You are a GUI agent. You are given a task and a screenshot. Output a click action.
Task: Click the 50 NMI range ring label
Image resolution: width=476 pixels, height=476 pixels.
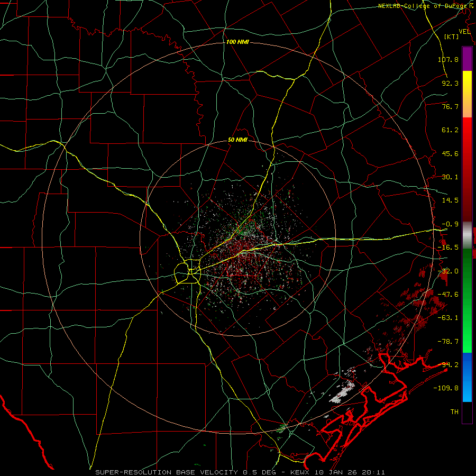pyautogui.click(x=237, y=140)
